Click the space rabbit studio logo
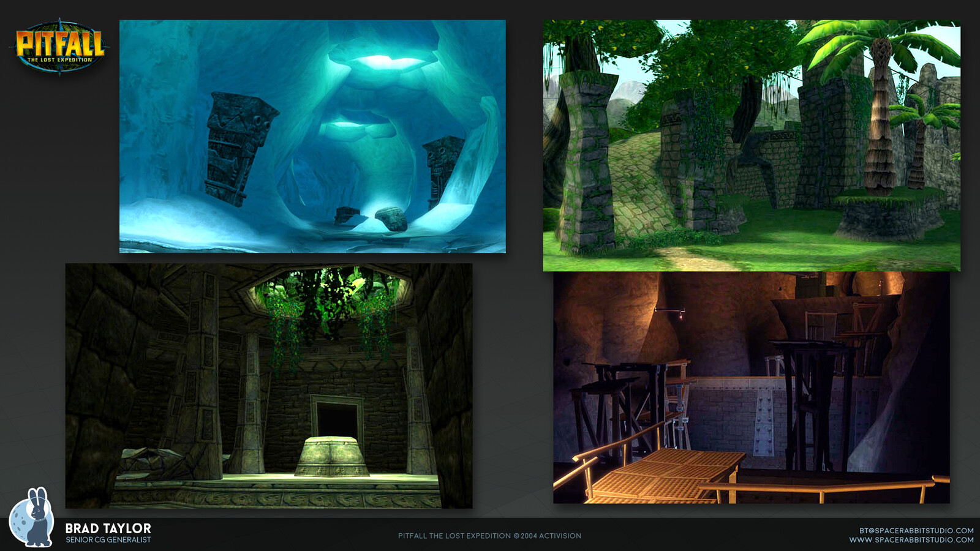Image resolution: width=980 pixels, height=551 pixels. tap(31, 517)
